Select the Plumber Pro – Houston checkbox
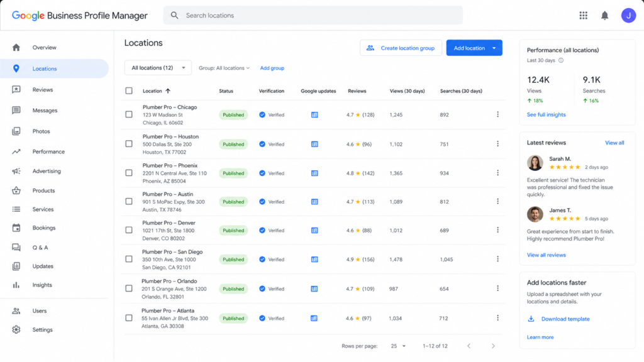 click(129, 144)
